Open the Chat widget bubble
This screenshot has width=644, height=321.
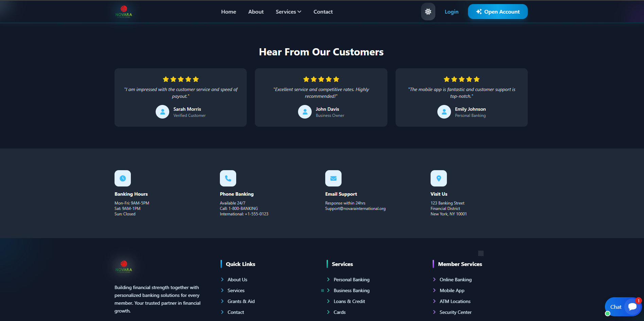pos(623,307)
